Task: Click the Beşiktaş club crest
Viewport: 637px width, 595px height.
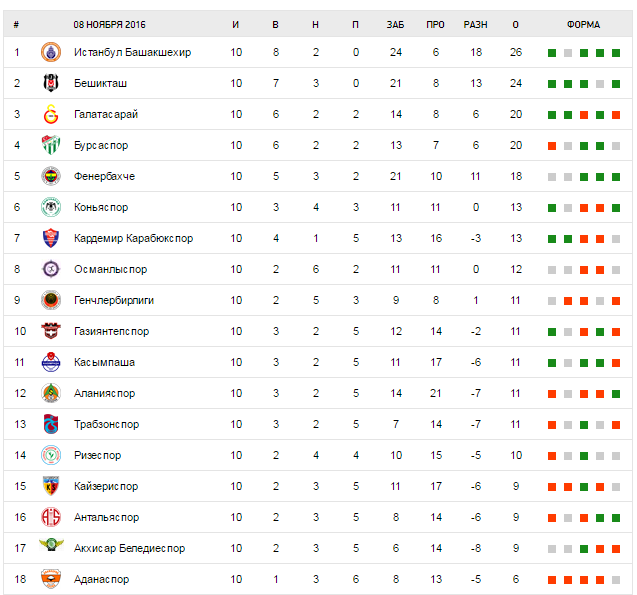Action: coord(50,83)
